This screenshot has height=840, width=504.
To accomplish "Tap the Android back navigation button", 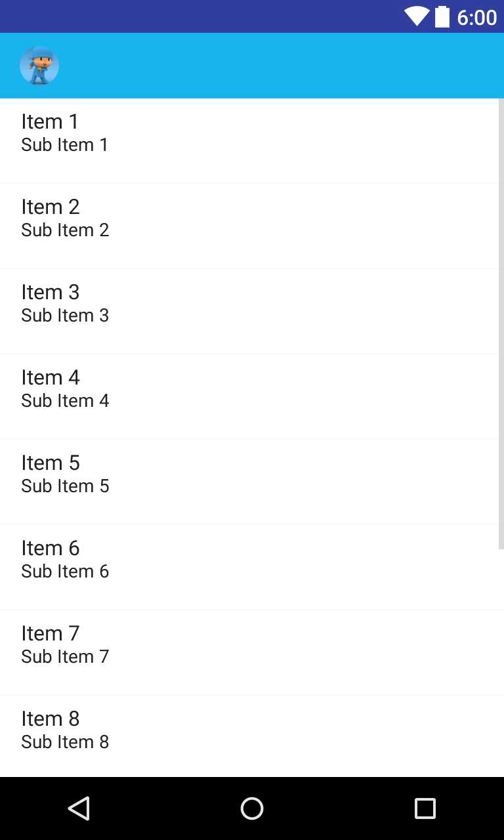I will tap(79, 808).
